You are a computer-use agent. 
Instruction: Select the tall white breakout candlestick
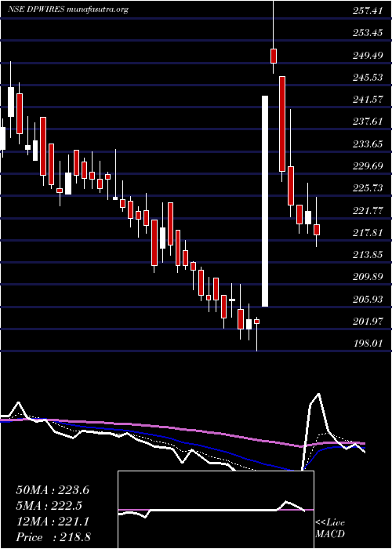click(x=265, y=201)
